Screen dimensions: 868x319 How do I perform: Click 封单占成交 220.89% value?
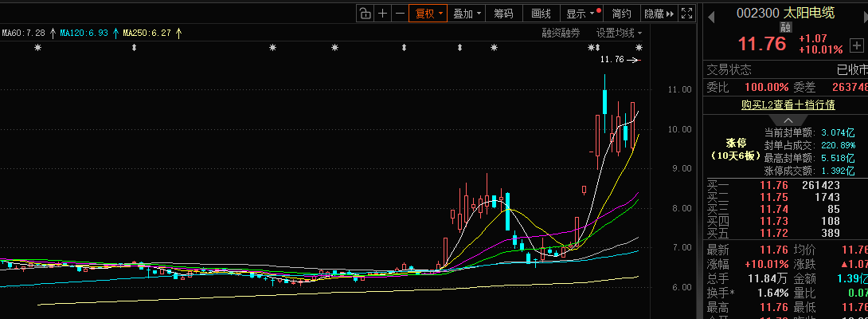coord(837,145)
